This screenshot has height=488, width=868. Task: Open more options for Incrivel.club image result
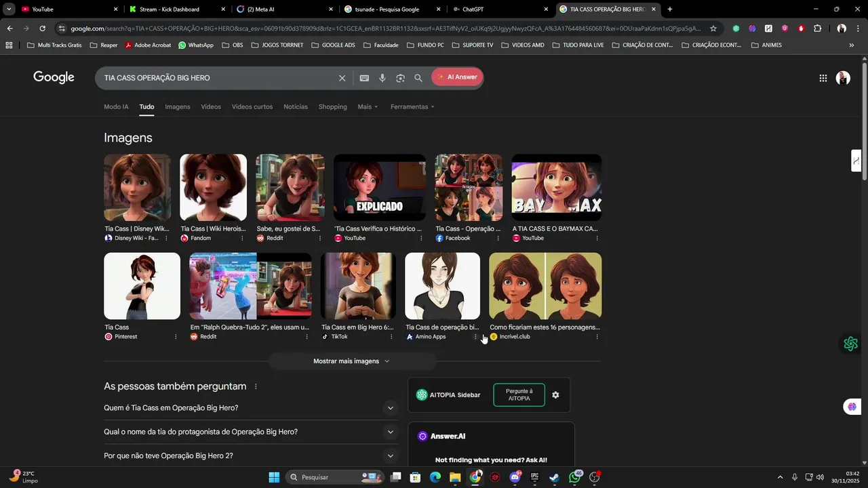[x=597, y=337]
